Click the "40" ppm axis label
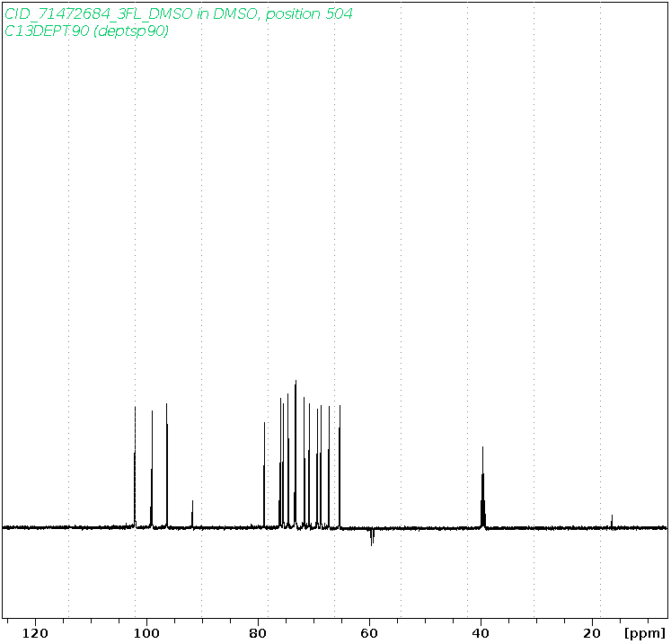The image size is (671, 644). (x=481, y=633)
